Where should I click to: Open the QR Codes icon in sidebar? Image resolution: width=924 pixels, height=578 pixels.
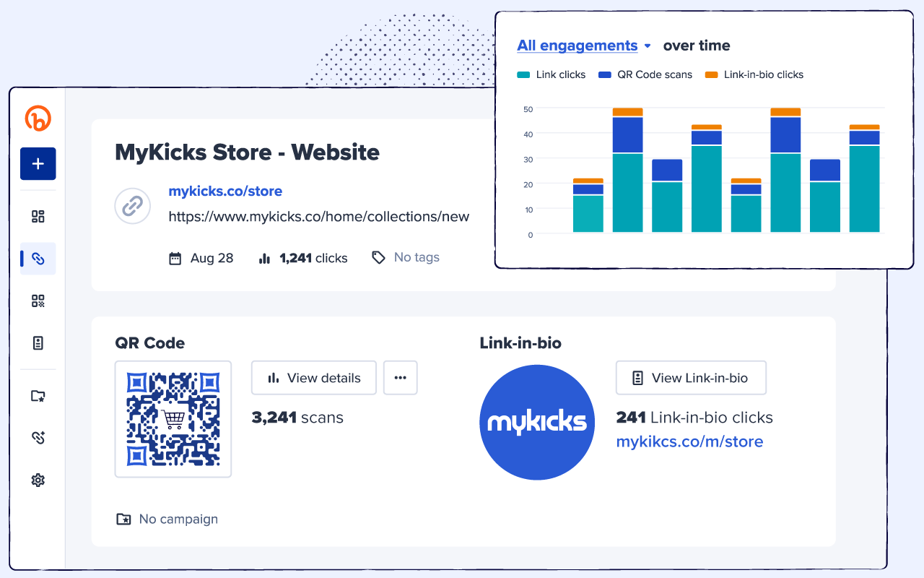[x=38, y=301]
